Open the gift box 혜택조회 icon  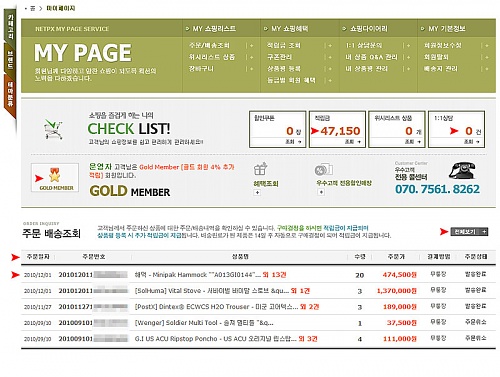(x=261, y=169)
